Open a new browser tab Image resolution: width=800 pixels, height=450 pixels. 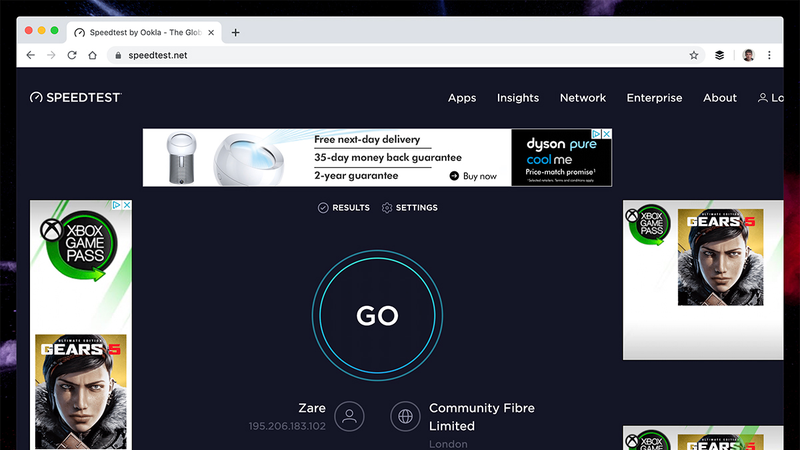tap(235, 33)
